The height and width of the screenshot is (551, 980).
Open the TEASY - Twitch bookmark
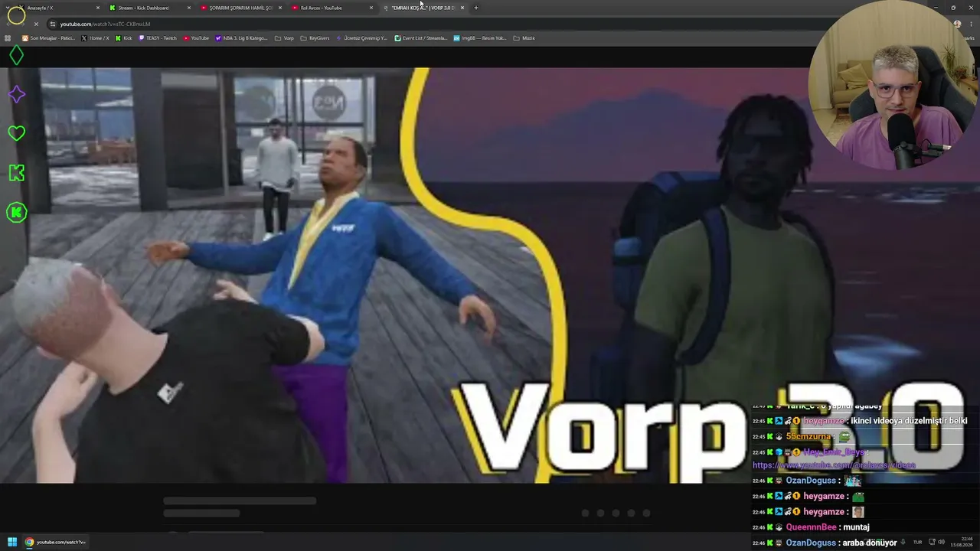pos(158,38)
